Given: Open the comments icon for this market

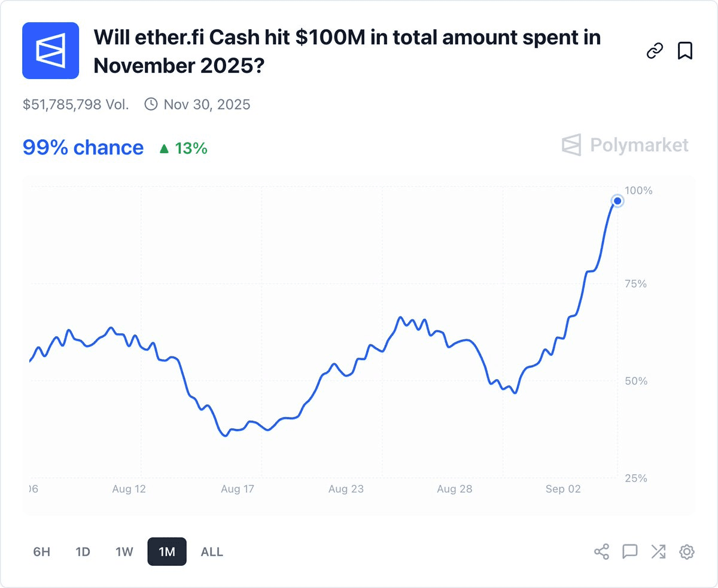Looking at the screenshot, I should point(629,552).
